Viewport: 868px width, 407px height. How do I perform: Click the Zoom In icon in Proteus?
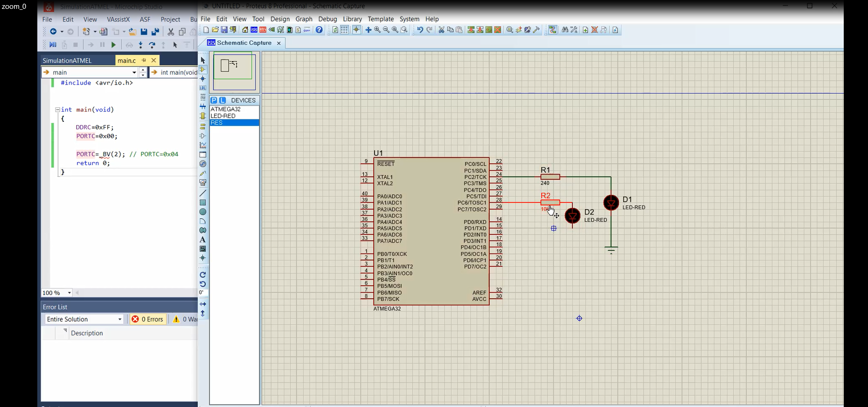tap(377, 30)
